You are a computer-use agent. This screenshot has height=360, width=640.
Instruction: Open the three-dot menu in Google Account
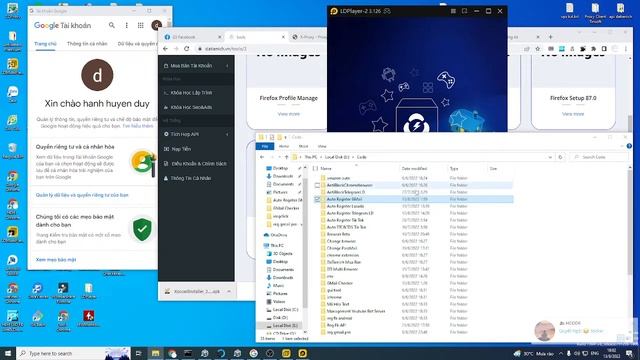127,25
